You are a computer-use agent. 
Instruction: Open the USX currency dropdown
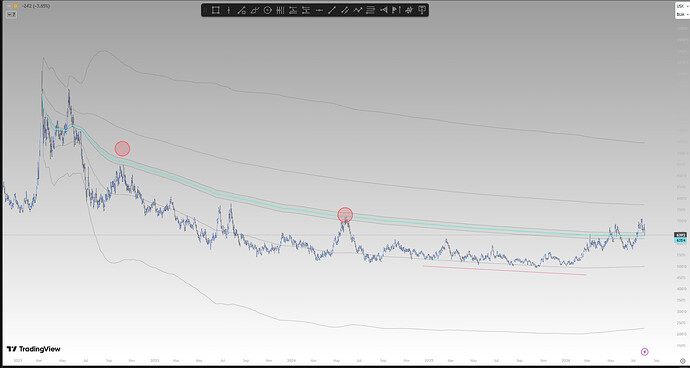pyautogui.click(x=682, y=6)
